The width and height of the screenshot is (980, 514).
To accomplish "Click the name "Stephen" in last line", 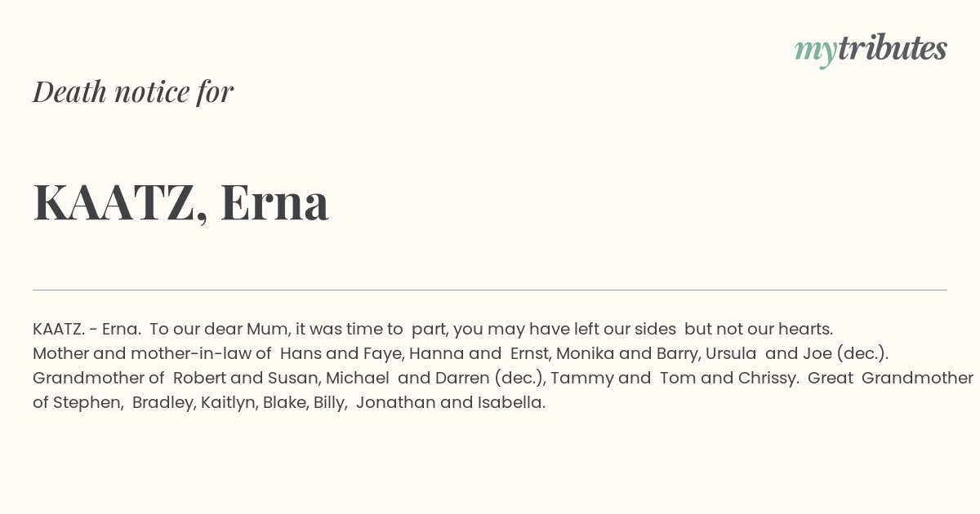I will (87, 402).
